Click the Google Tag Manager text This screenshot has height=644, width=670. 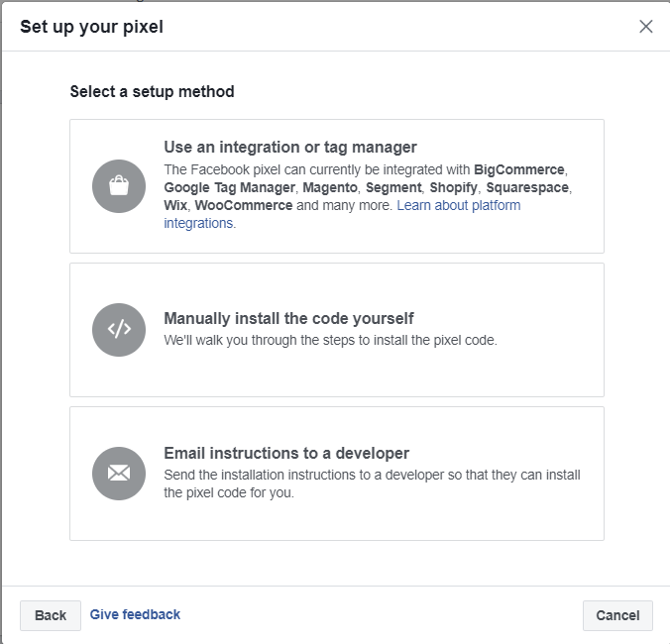pyautogui.click(x=229, y=187)
